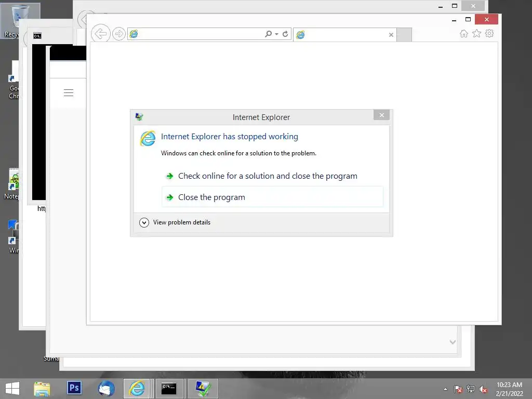Open the hamburger menu in the background window
The image size is (532, 399).
(x=69, y=92)
